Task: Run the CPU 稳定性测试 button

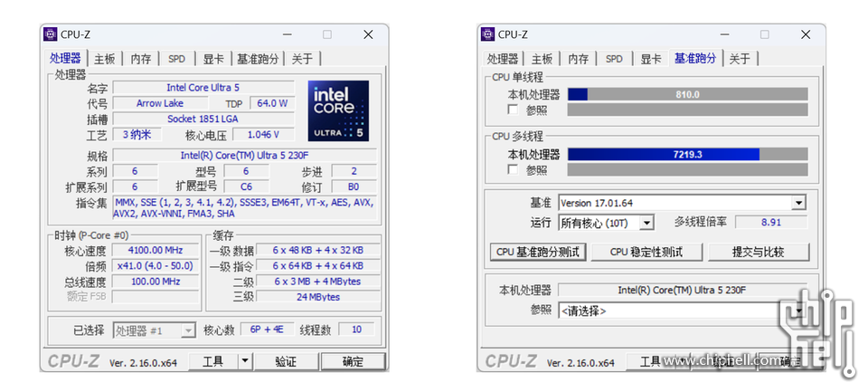Action: (646, 252)
